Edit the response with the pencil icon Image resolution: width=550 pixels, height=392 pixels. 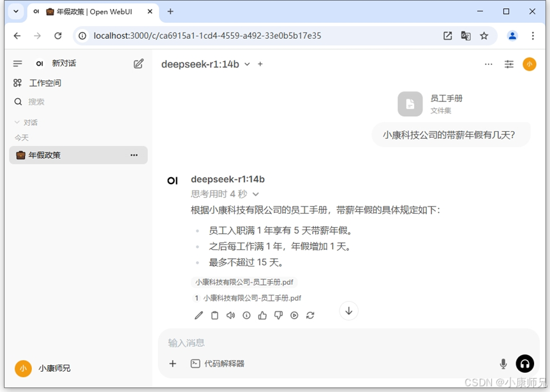point(199,315)
